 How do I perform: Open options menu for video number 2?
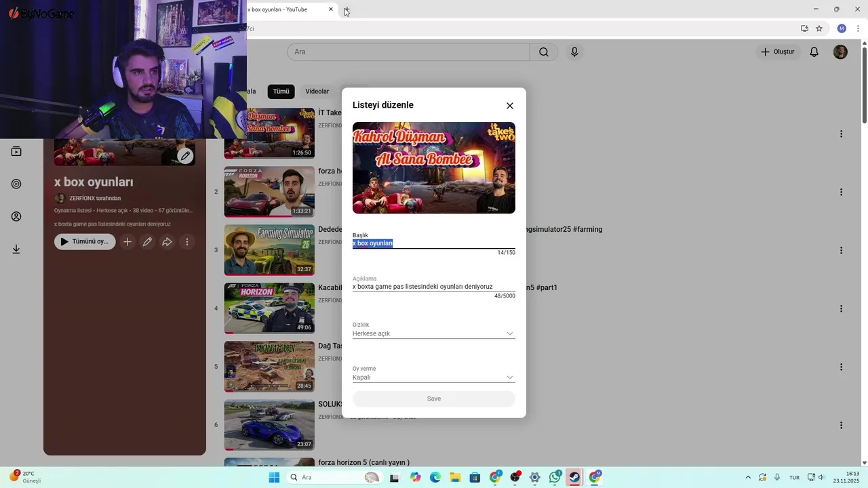click(x=841, y=192)
